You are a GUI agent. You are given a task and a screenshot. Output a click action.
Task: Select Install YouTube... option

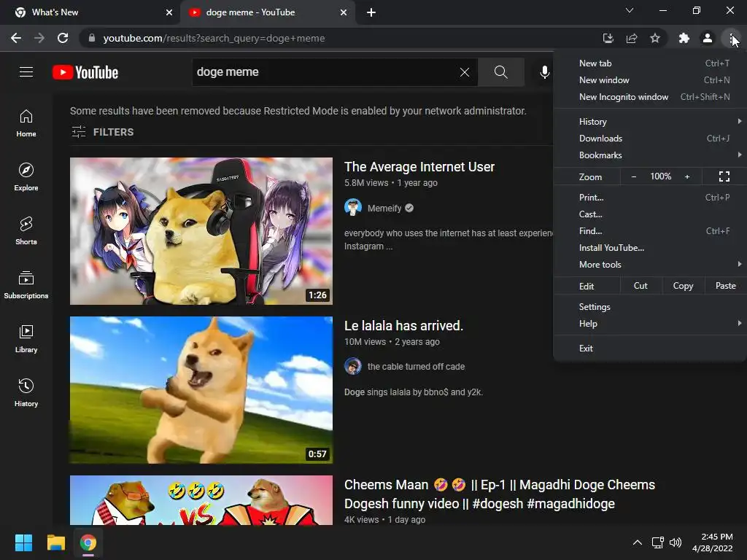pos(650,248)
